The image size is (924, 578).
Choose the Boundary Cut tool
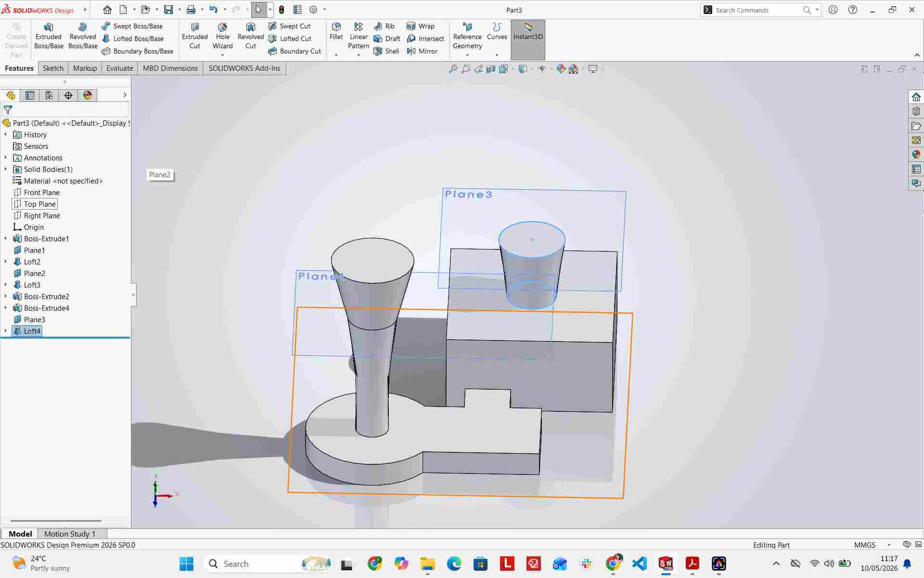point(295,51)
